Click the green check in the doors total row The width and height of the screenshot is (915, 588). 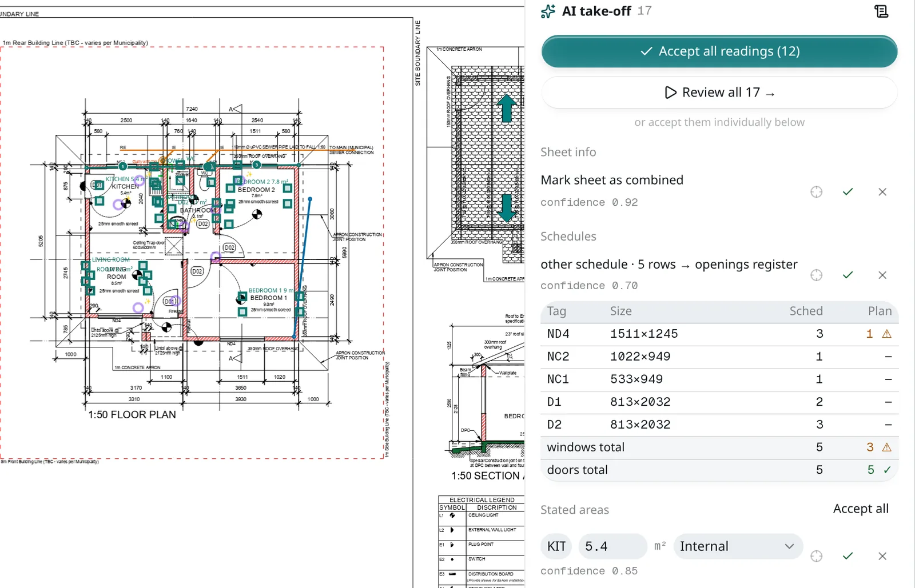pos(888,470)
